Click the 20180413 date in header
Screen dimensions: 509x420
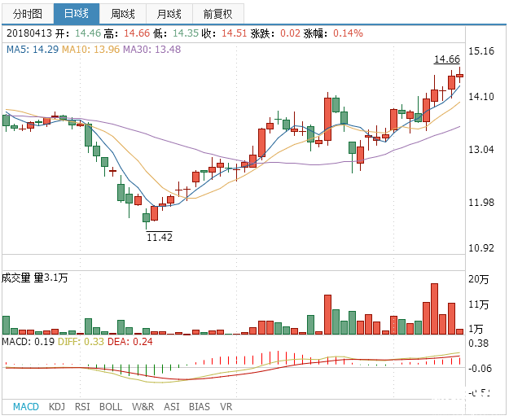click(29, 33)
